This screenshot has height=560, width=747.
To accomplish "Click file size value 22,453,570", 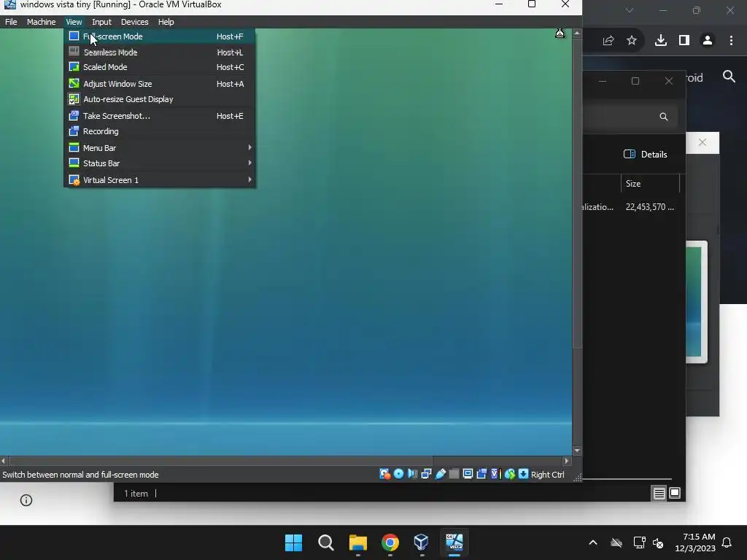I will 650,207.
